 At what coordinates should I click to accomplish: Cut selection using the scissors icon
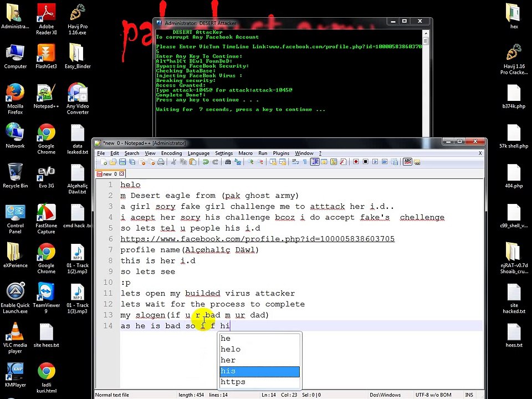pos(173,162)
